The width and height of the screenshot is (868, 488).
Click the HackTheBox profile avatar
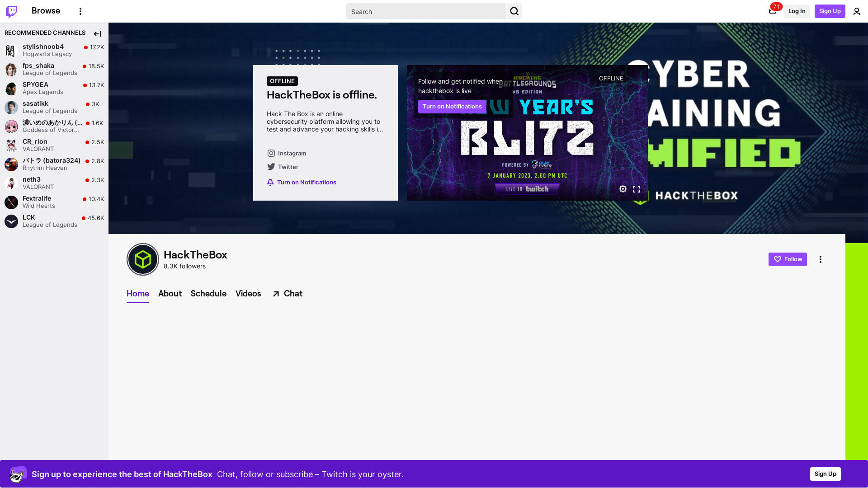[143, 259]
